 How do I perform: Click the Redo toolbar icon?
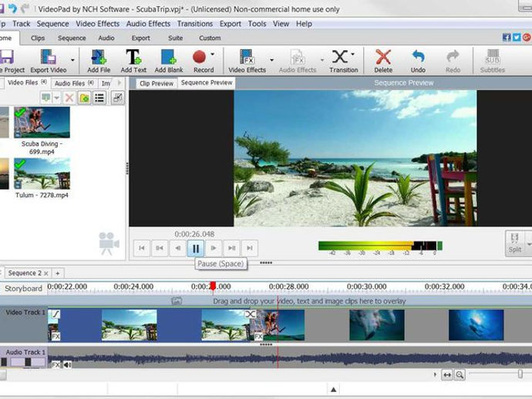click(453, 56)
